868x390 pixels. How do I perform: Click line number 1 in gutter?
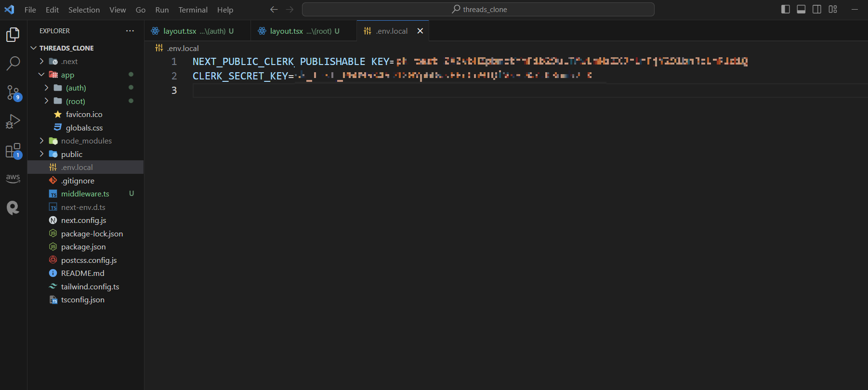click(x=174, y=62)
